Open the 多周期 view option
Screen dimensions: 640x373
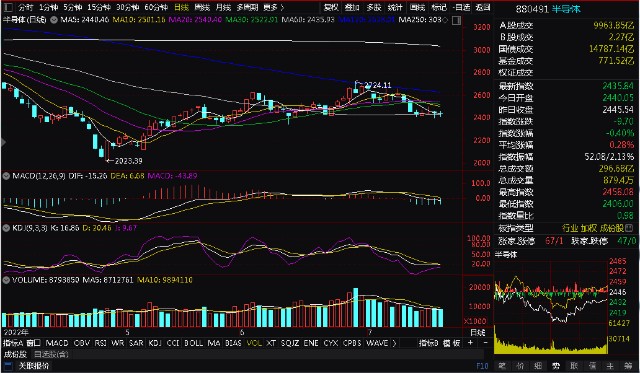coord(247,7)
